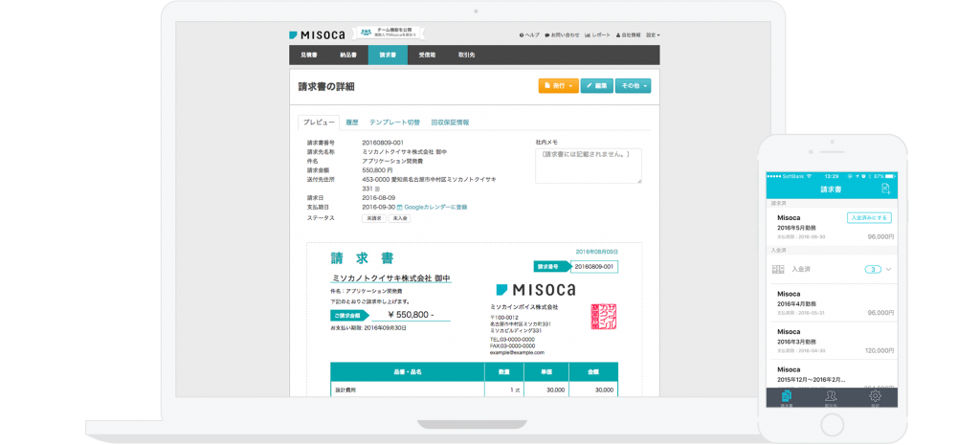980x445 pixels.
Task: Tap settings gear icon in phone bottom bar
Action: tap(875, 398)
